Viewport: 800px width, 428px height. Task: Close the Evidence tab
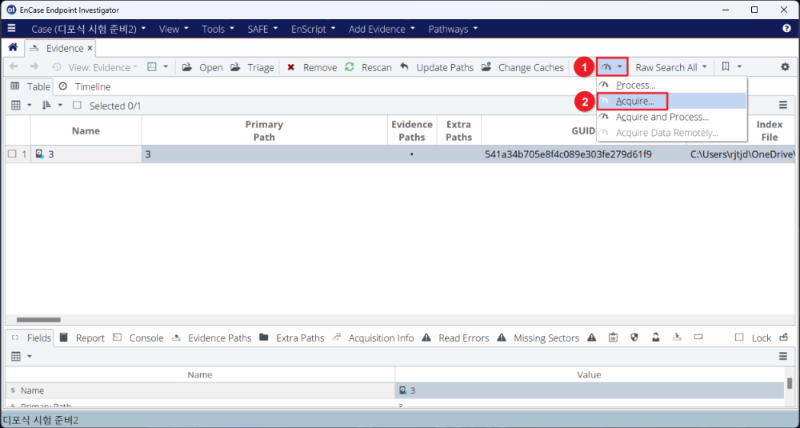90,48
